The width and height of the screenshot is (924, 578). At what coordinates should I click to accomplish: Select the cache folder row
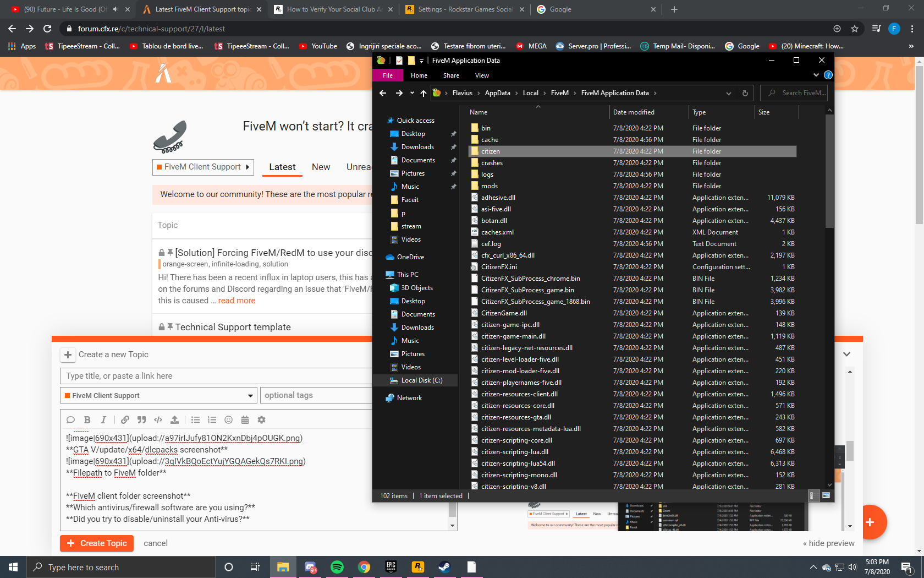click(x=632, y=140)
